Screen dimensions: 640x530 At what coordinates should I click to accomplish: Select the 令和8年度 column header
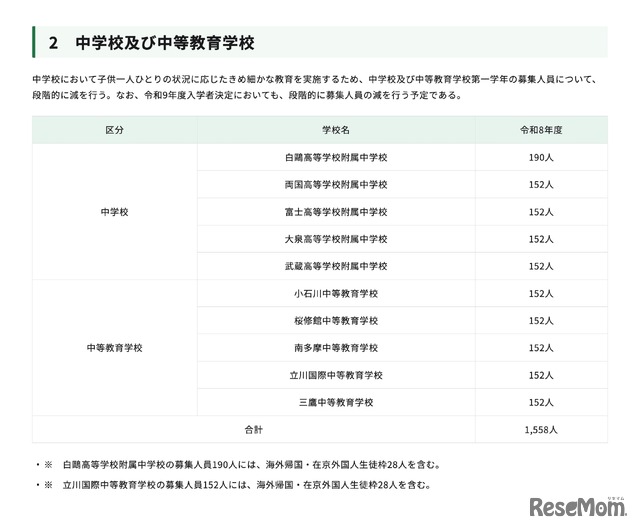(x=541, y=131)
